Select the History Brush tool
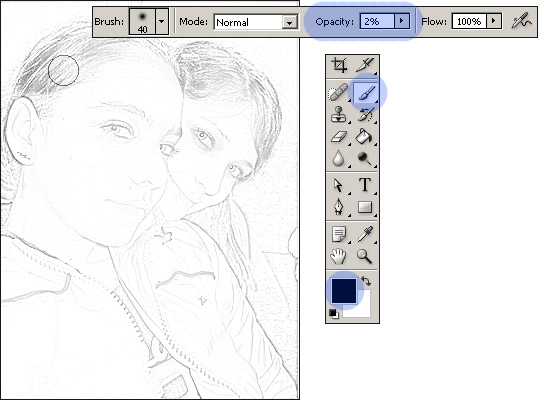544x400 pixels. pyautogui.click(x=365, y=114)
